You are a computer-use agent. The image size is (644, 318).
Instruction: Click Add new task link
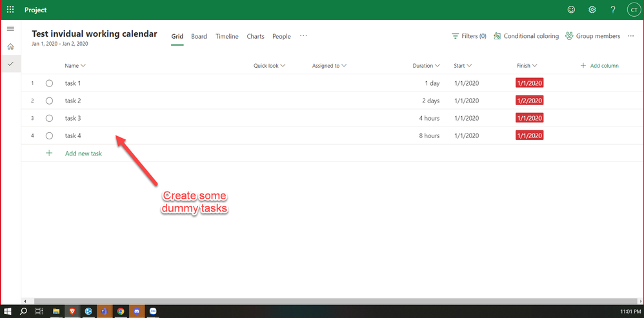[x=83, y=154]
